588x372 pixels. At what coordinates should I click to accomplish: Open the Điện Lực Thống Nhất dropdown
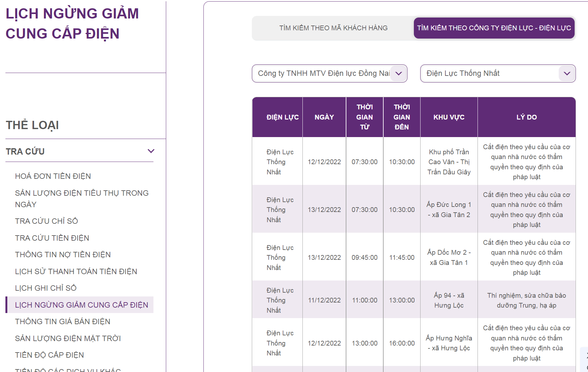[498, 74]
